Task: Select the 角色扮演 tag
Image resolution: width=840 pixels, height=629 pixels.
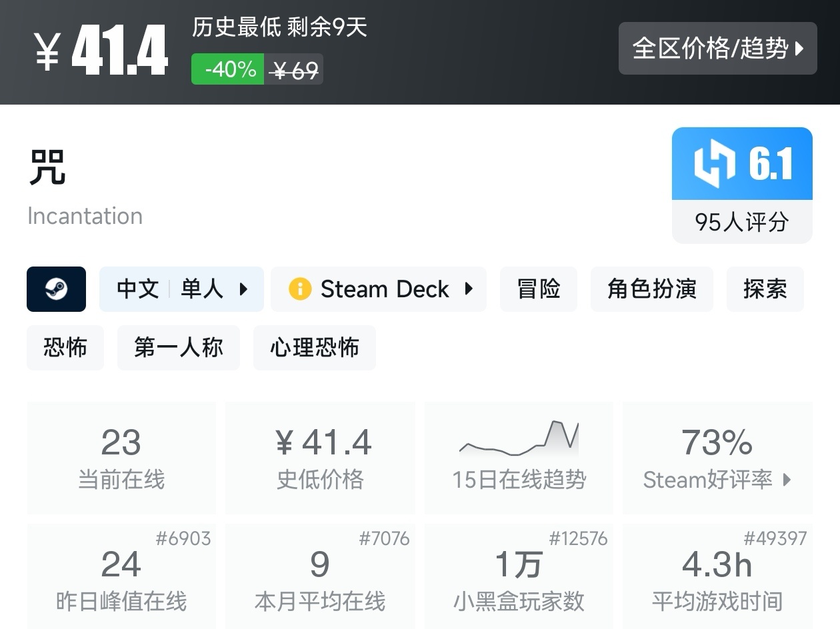Action: [651, 289]
